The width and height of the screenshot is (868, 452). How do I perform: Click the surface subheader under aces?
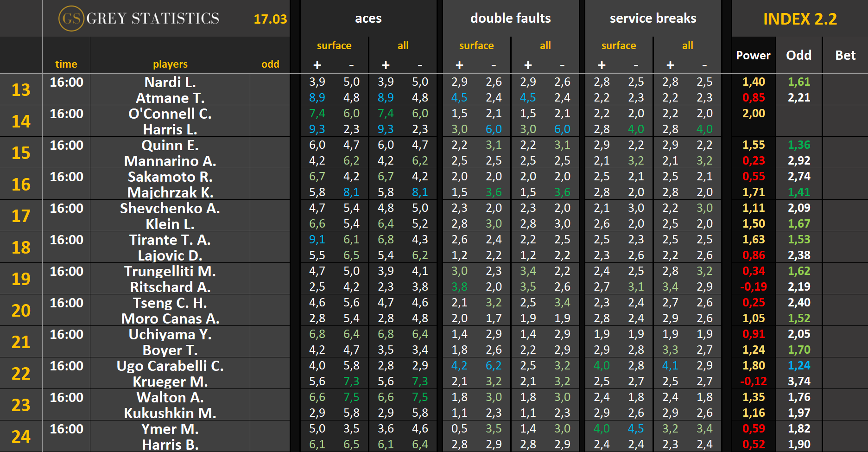tap(334, 45)
